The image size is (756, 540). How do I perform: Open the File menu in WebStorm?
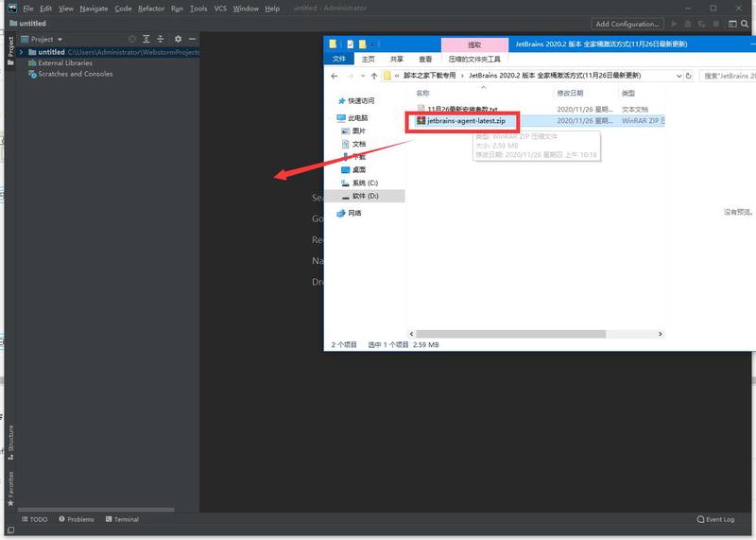pos(28,9)
